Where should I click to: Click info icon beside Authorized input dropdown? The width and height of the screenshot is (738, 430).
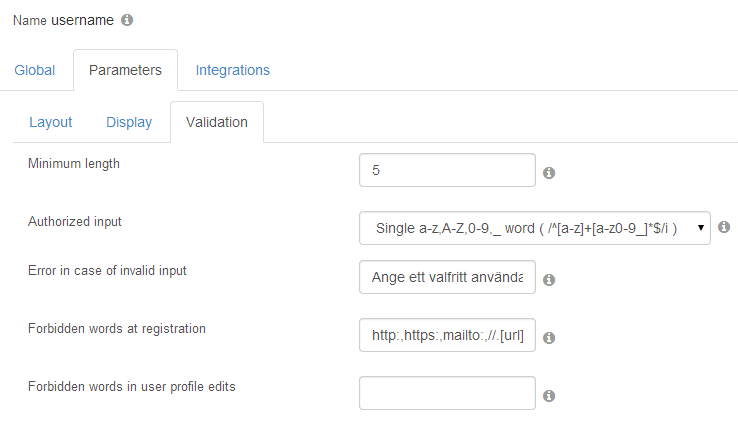click(724, 227)
